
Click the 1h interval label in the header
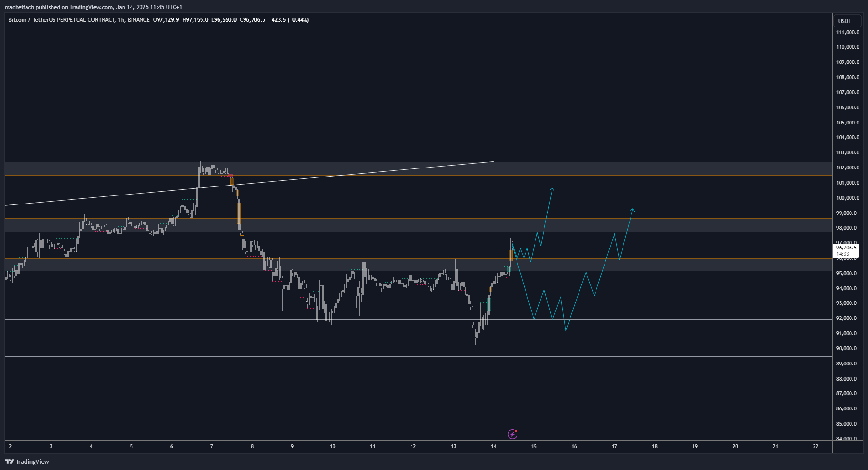[122, 20]
